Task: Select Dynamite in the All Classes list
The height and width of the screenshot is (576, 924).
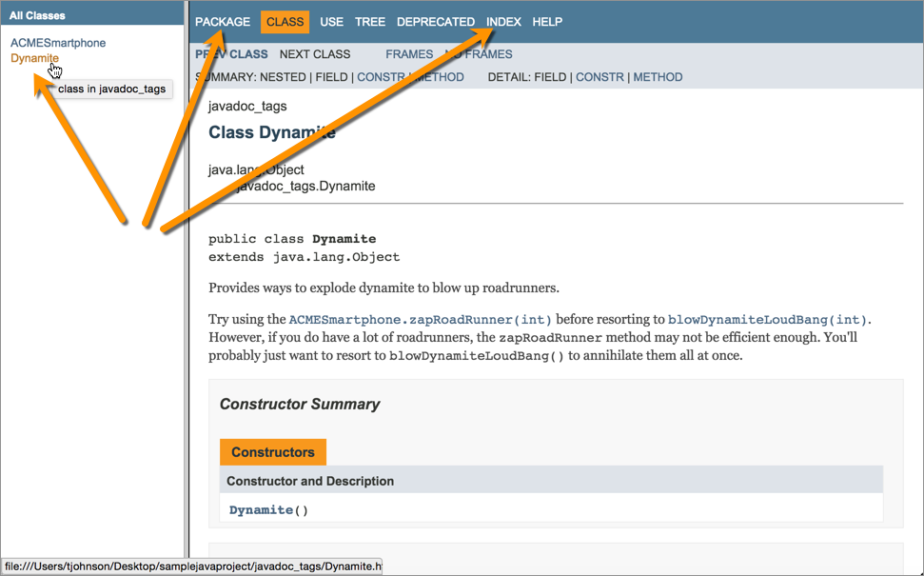Action: point(34,59)
